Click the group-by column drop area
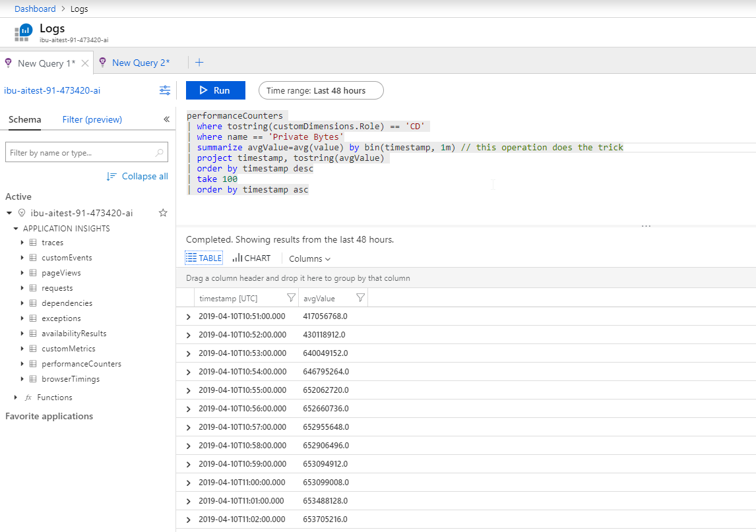 [x=466, y=278]
